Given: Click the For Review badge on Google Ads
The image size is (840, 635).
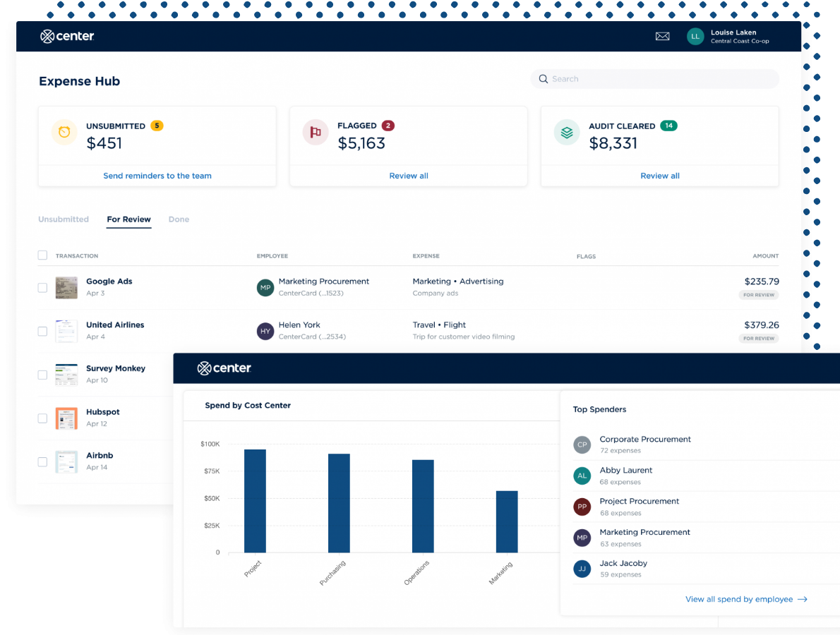Looking at the screenshot, I should click(759, 294).
